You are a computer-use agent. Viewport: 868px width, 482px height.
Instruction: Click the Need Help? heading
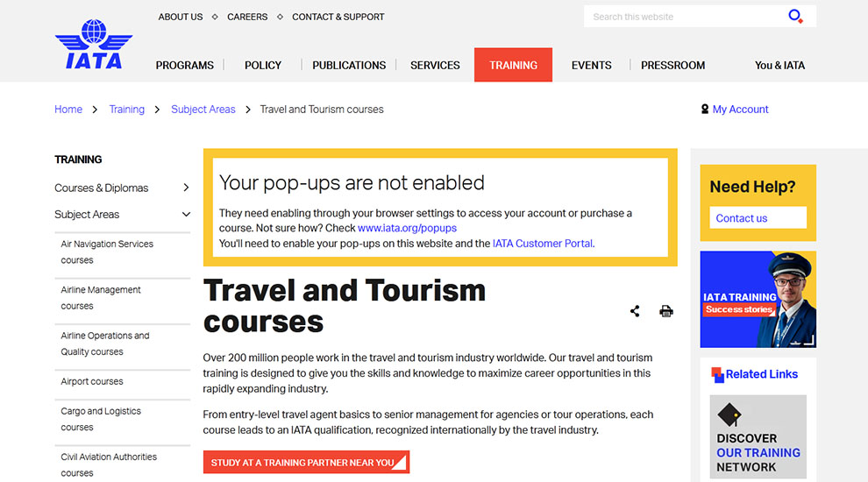click(752, 187)
